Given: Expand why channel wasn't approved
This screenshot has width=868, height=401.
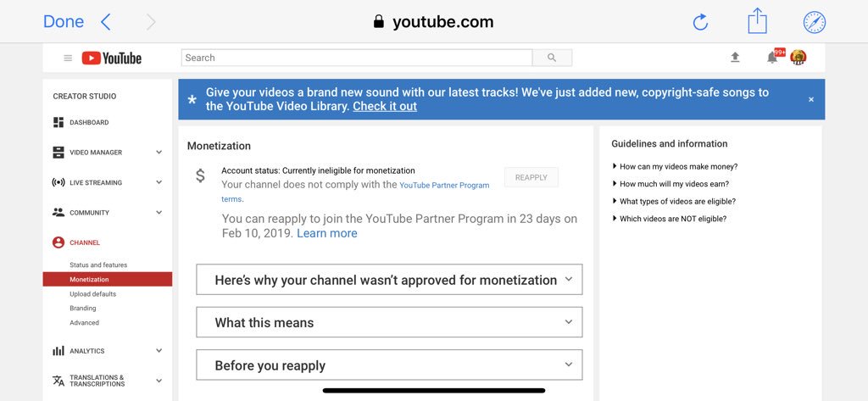Looking at the screenshot, I should click(389, 280).
